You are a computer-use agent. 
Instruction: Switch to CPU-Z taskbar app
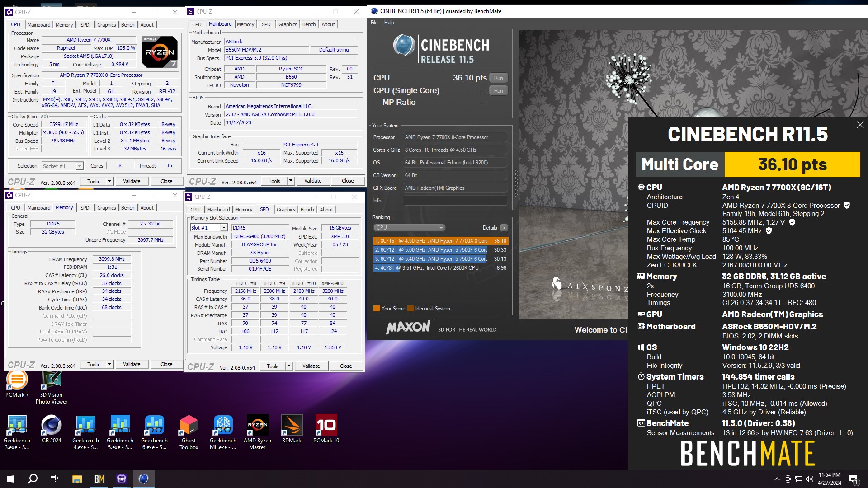point(122,479)
